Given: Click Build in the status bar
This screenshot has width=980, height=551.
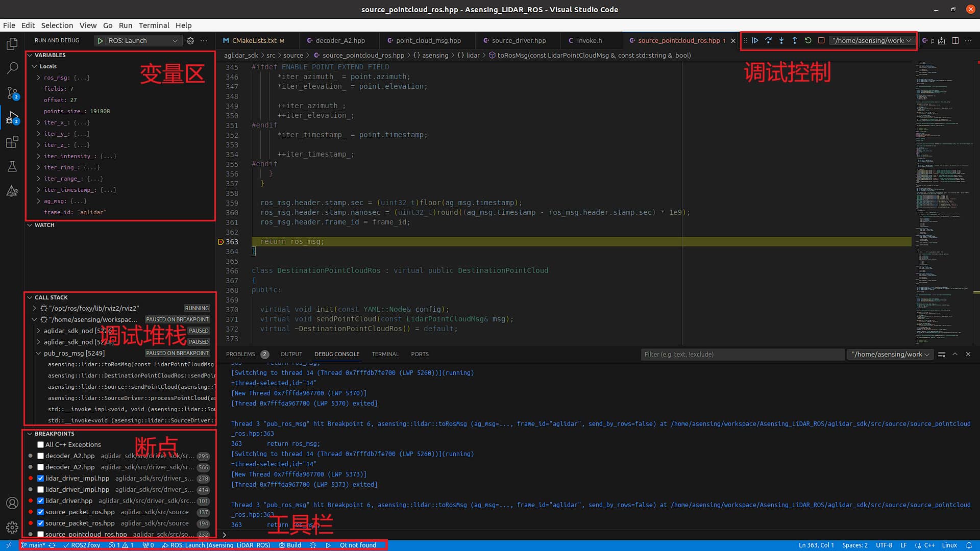Looking at the screenshot, I should coord(290,545).
